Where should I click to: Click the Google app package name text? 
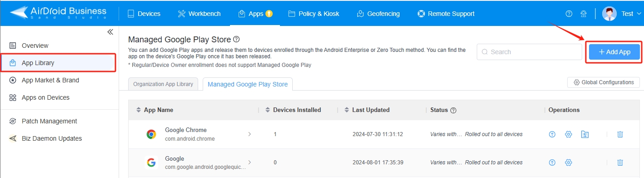[205, 167]
